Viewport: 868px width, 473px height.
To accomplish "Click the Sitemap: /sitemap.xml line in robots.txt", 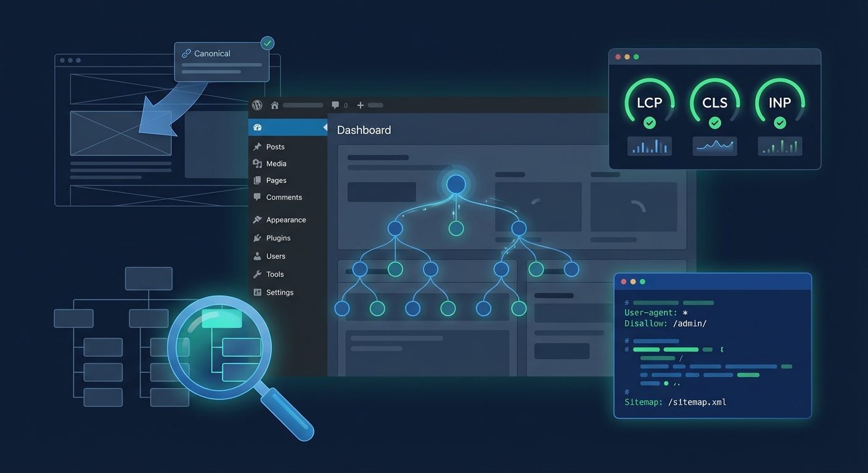I will pyautogui.click(x=675, y=402).
